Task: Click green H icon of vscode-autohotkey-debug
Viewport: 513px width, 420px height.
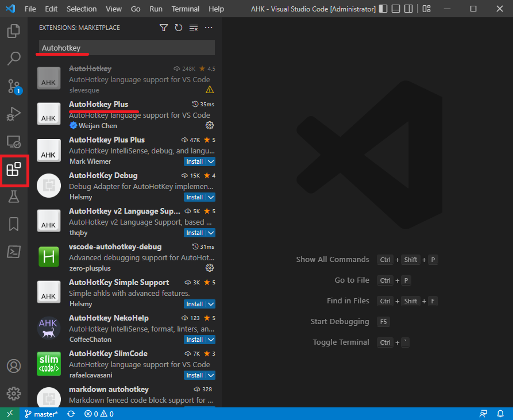Action: coord(49,257)
